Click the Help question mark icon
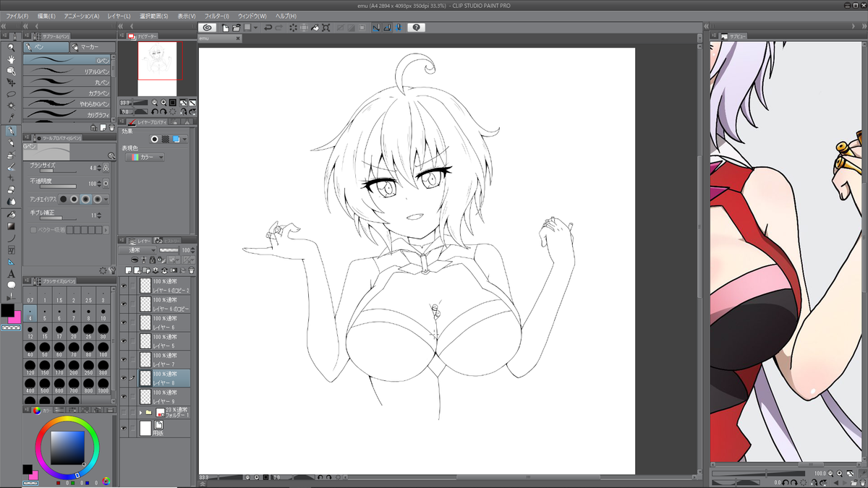This screenshot has width=868, height=488. (416, 27)
